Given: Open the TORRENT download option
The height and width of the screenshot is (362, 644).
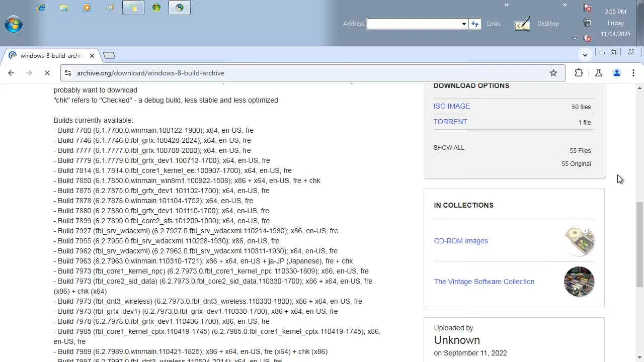Looking at the screenshot, I should click(x=450, y=122).
